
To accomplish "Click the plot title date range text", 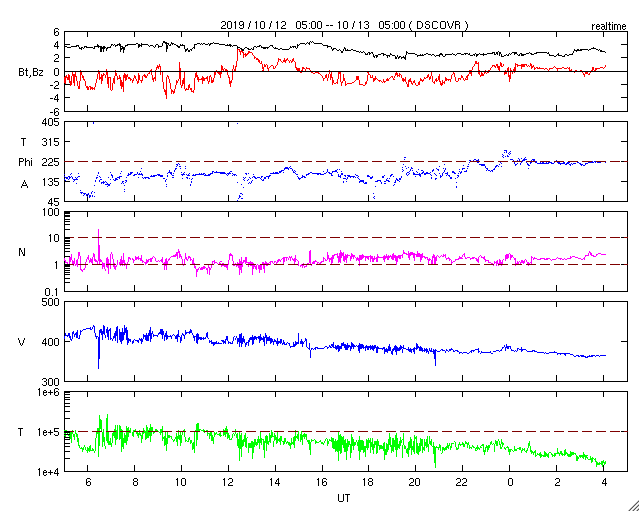I will tap(344, 25).
